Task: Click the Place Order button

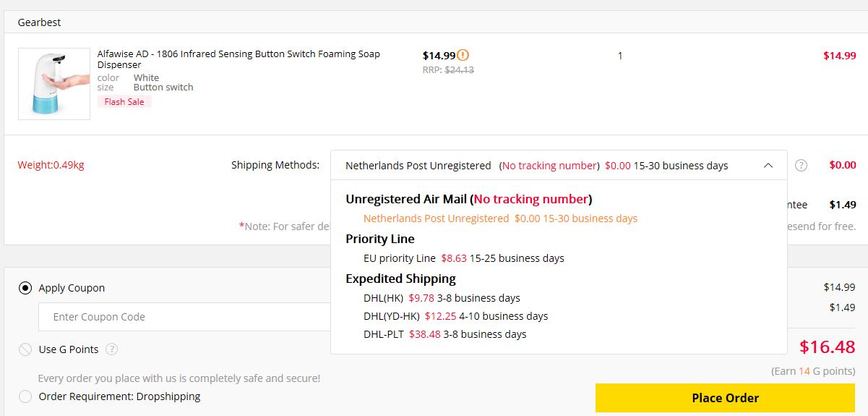Action: click(725, 398)
